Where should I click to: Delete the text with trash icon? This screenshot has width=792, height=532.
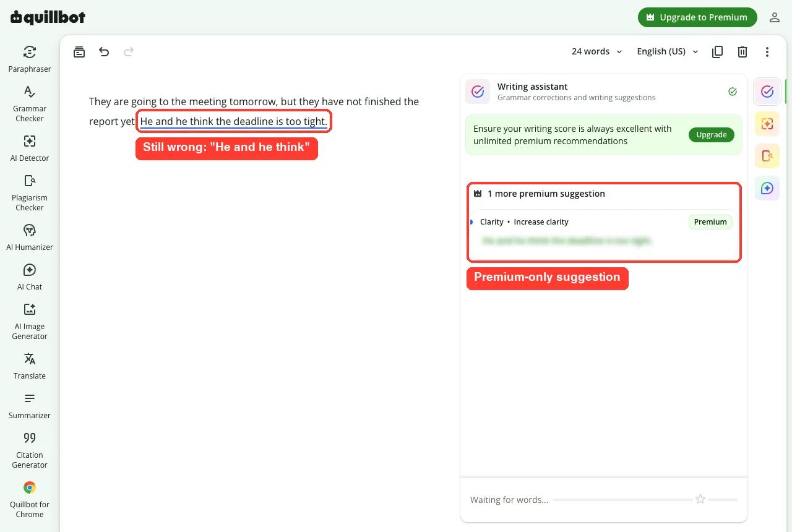click(742, 52)
